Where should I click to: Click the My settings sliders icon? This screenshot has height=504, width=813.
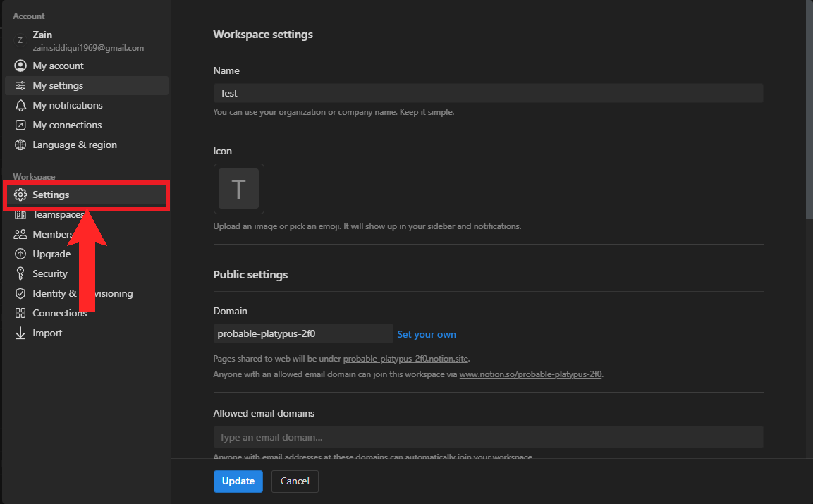pyautogui.click(x=20, y=85)
